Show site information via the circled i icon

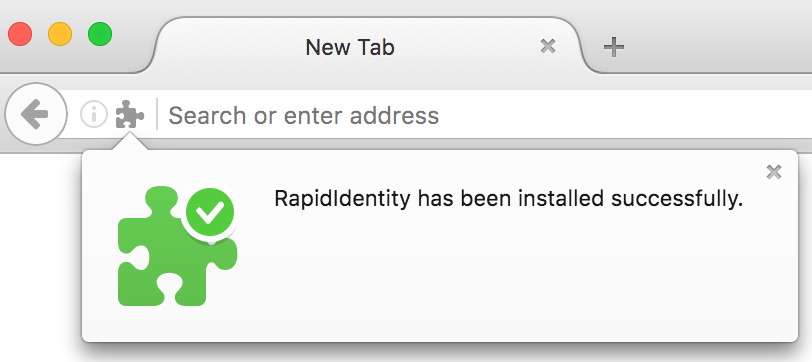[94, 114]
